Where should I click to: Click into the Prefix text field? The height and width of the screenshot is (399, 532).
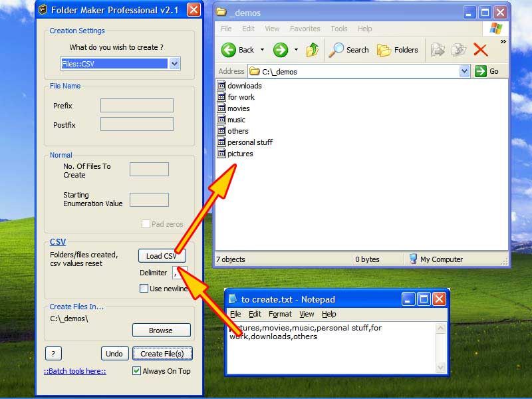pos(136,106)
